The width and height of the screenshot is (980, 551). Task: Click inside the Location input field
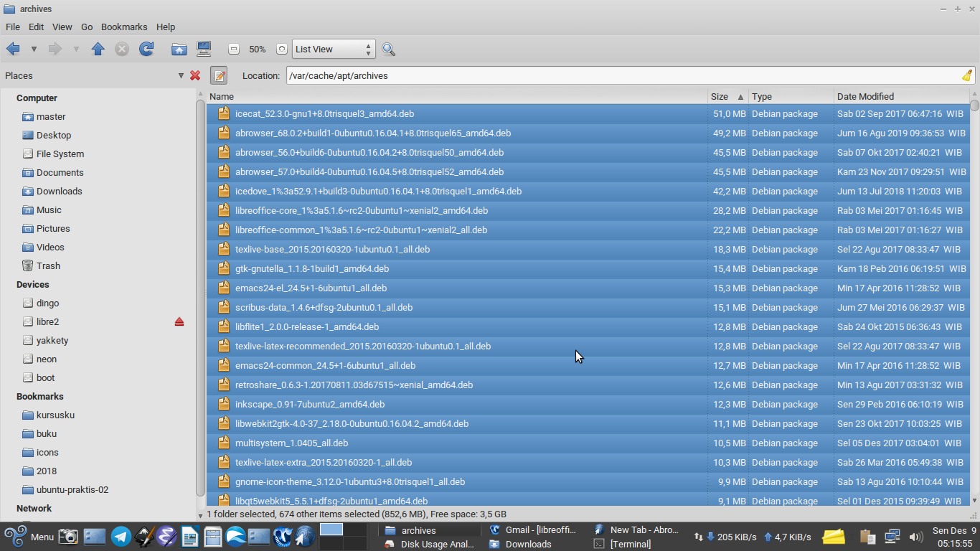pos(502,75)
